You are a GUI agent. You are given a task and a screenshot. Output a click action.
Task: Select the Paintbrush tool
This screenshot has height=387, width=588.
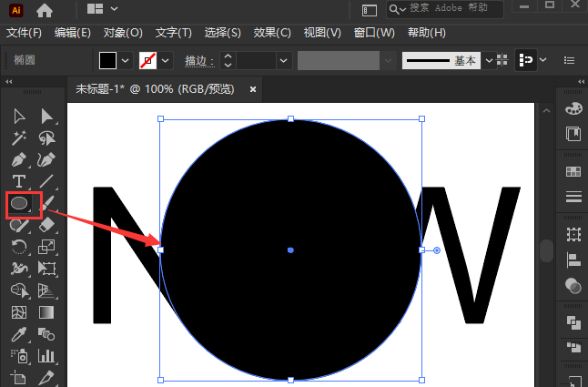pos(47,203)
